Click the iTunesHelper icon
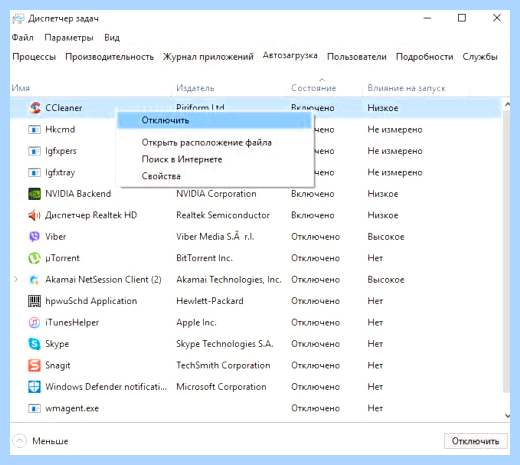Viewport: 520px width, 465px height. tap(34, 322)
